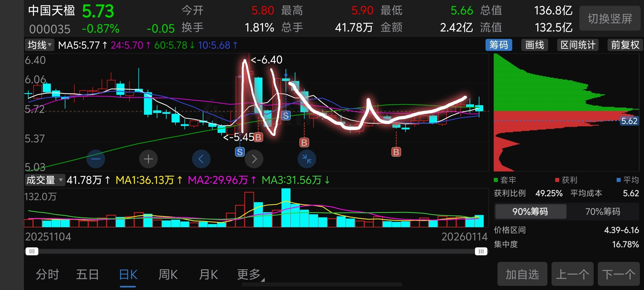The width and height of the screenshot is (644, 290).
Task: Switch to the 70%筹码 option
Action: pyautogui.click(x=603, y=212)
